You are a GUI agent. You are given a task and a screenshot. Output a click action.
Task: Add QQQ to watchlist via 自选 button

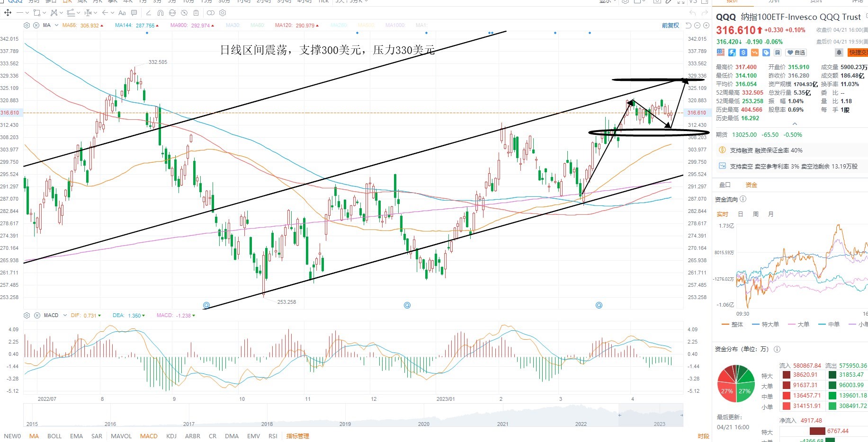(x=796, y=52)
